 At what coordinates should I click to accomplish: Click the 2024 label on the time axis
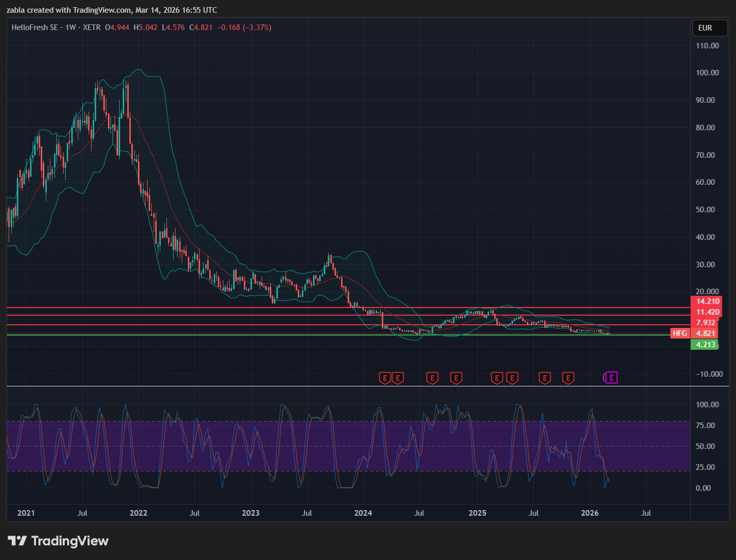[x=363, y=513]
